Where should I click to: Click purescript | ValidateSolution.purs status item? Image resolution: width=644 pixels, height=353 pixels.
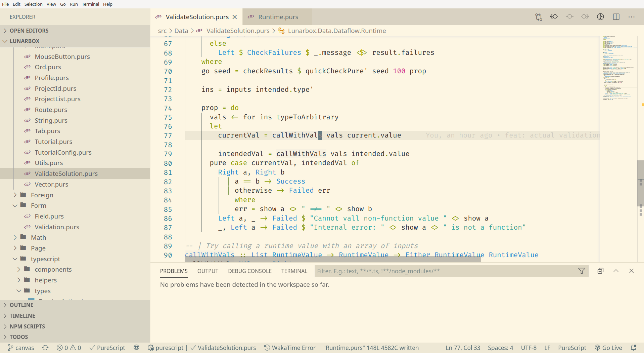point(202,348)
